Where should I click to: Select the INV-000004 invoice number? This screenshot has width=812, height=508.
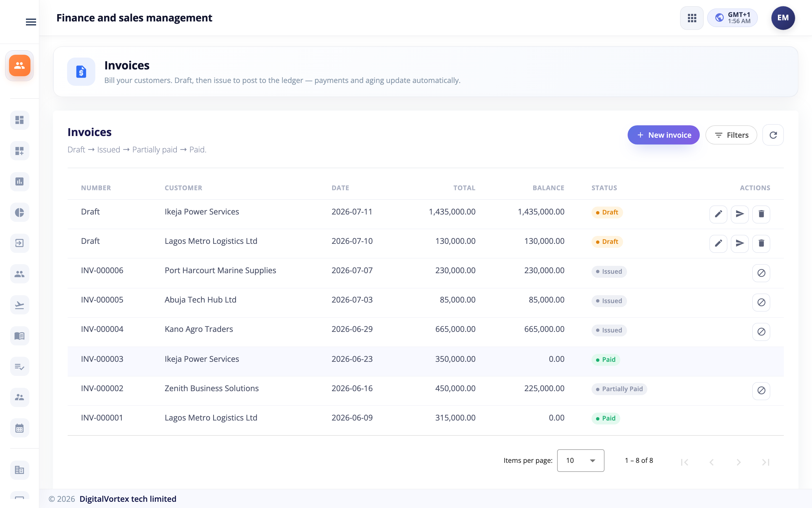point(102,329)
